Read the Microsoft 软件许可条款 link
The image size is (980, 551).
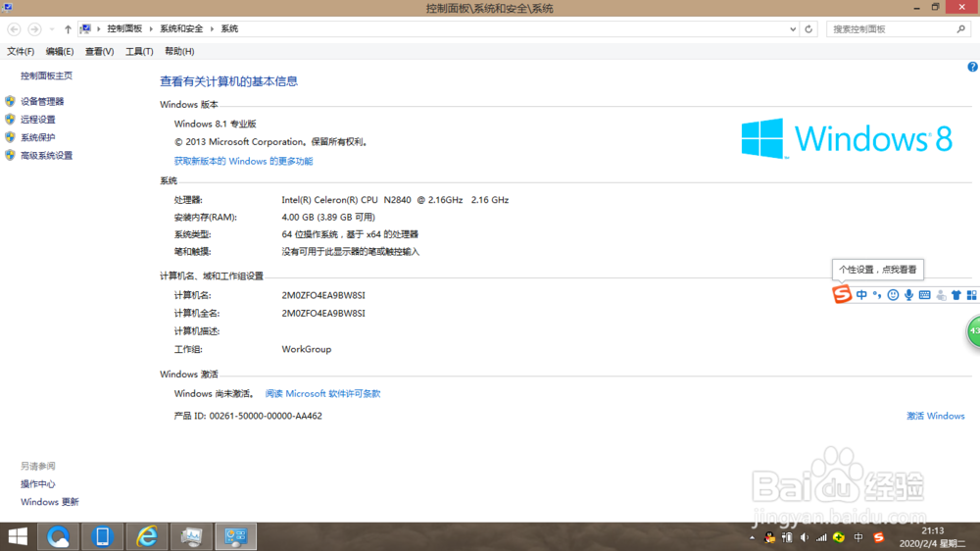[x=322, y=393]
